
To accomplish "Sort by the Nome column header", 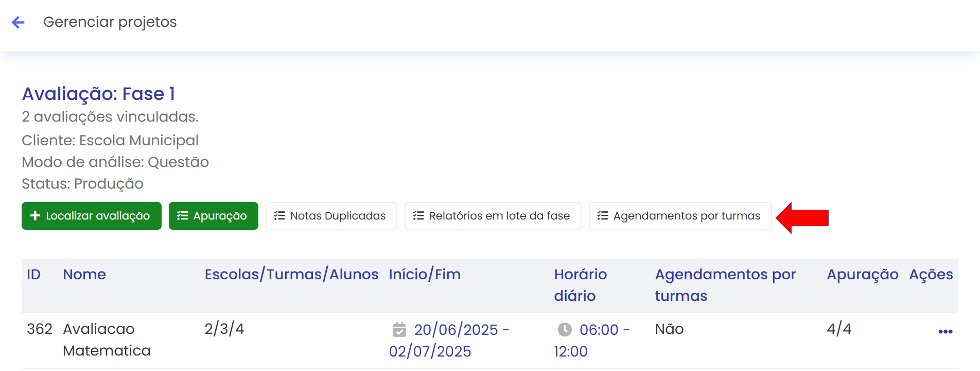I will 84,274.
